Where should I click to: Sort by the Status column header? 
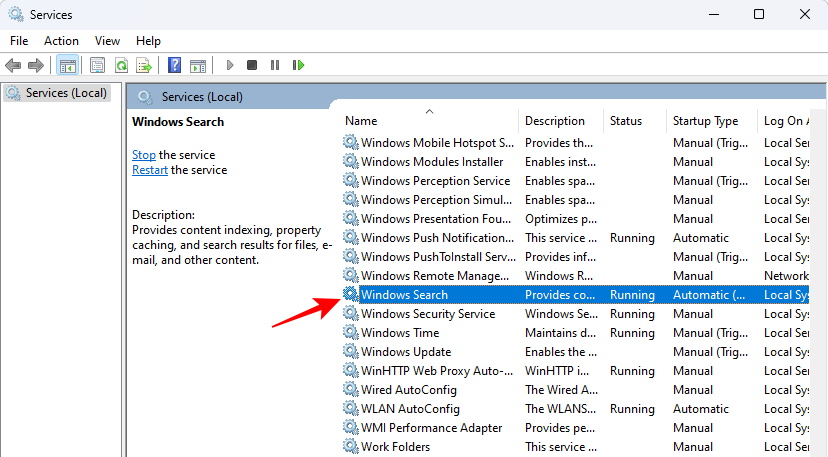pos(635,121)
